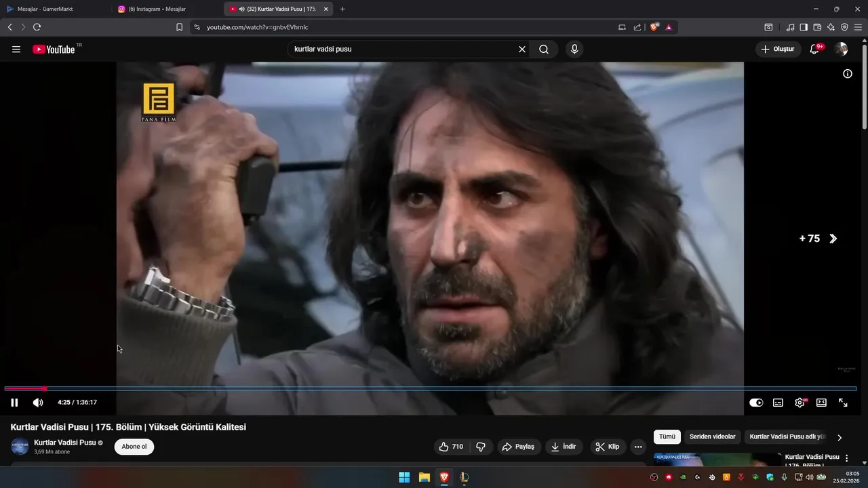Open the account avatar menu
This screenshot has height=488, width=868.
point(841,49)
